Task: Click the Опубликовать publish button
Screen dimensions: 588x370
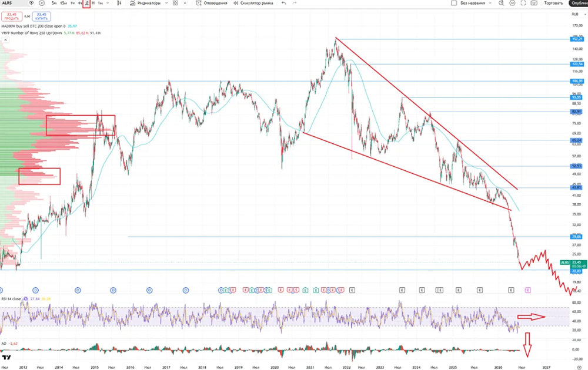Action: [x=579, y=3]
